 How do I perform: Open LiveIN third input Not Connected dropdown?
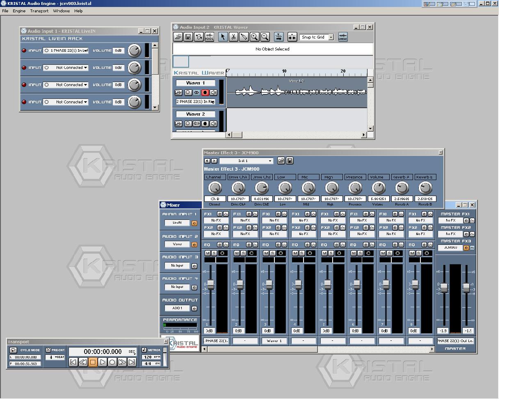[66, 85]
